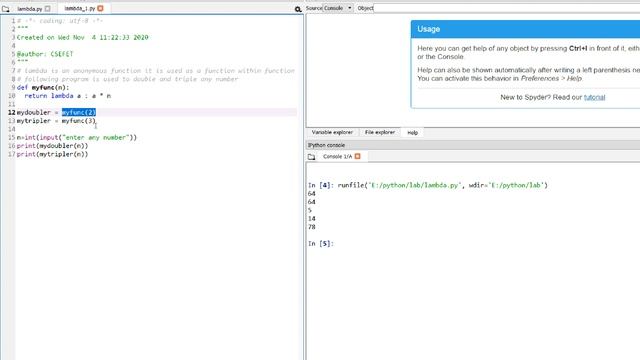The height and width of the screenshot is (360, 640).
Task: Click the 'enter any number' input line 15
Action: 77,138
